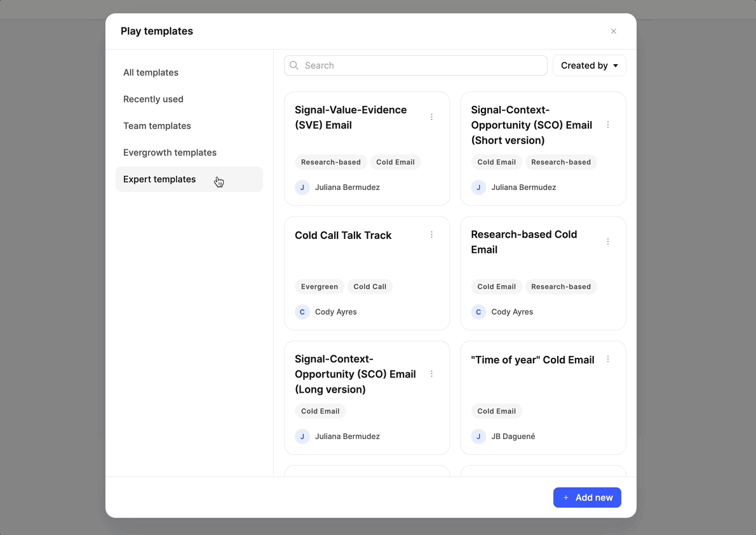Click kebab menu on Cold Call Talk Track

click(431, 234)
